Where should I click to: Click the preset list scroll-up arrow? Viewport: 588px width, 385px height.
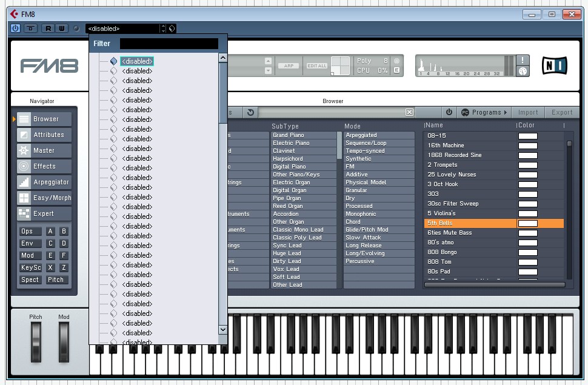(222, 58)
